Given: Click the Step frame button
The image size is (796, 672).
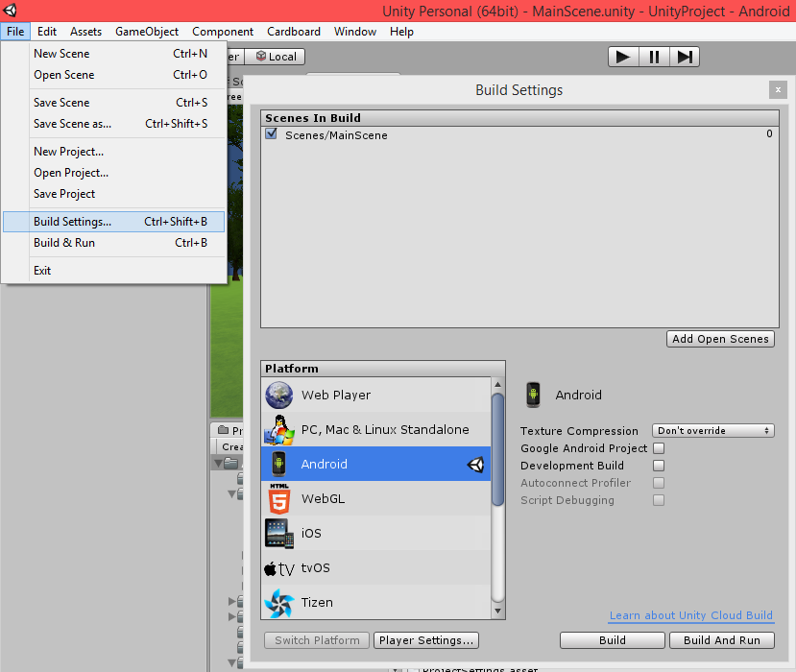Looking at the screenshot, I should pyautogui.click(x=685, y=57).
